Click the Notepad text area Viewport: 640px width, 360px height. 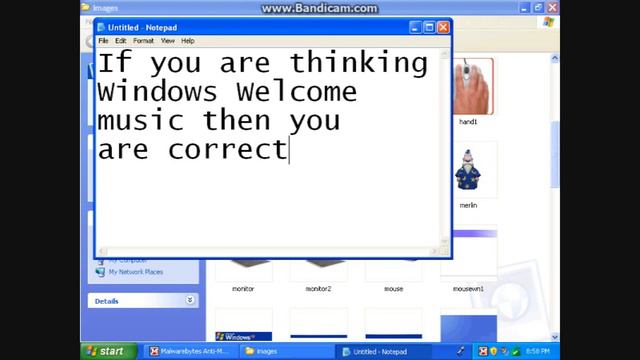click(x=268, y=148)
